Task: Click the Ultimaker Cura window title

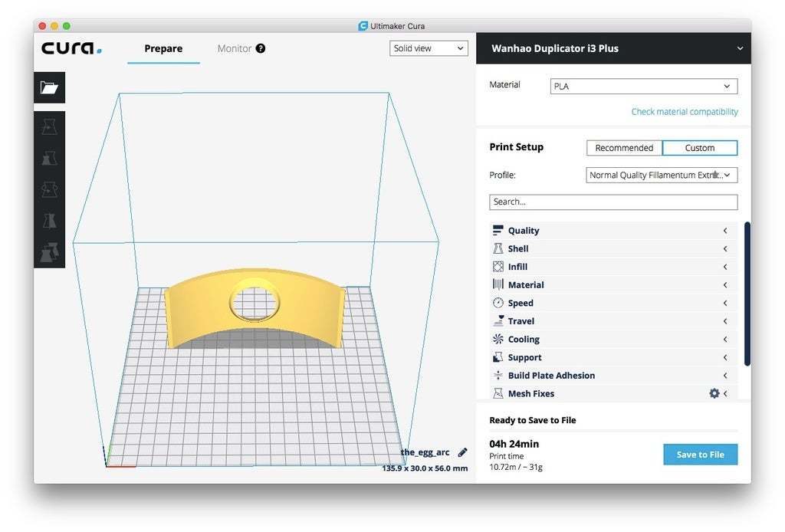Action: (398, 26)
